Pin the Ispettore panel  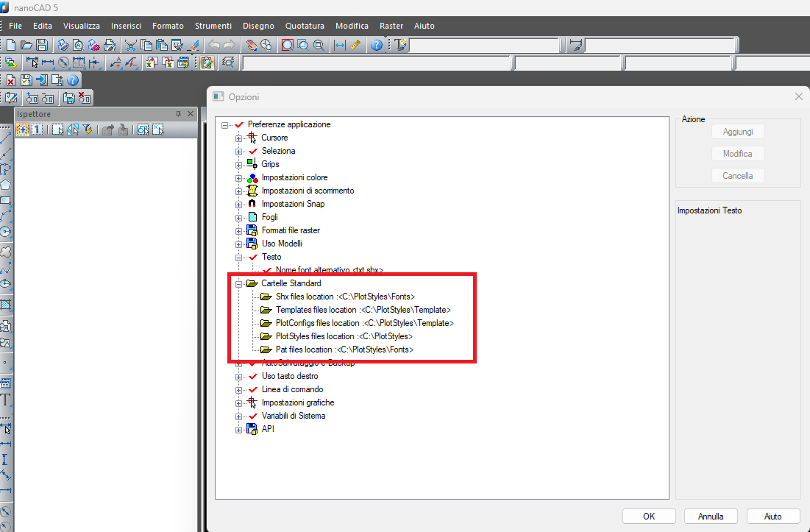(178, 114)
